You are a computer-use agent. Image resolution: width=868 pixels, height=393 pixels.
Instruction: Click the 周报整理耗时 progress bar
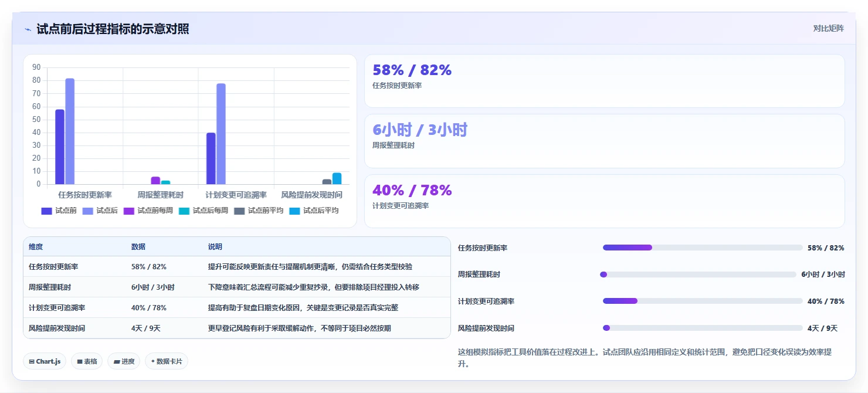[x=698, y=275]
